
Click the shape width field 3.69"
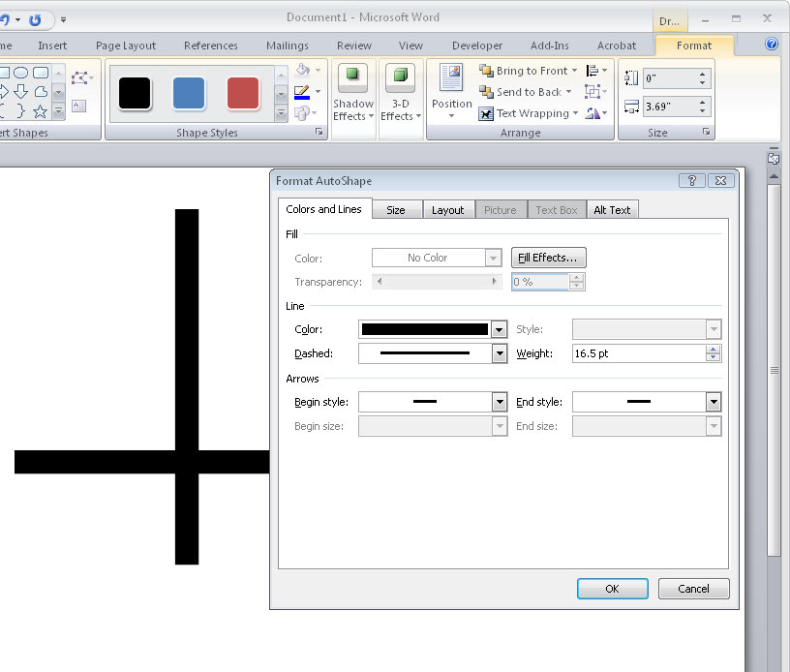[670, 107]
